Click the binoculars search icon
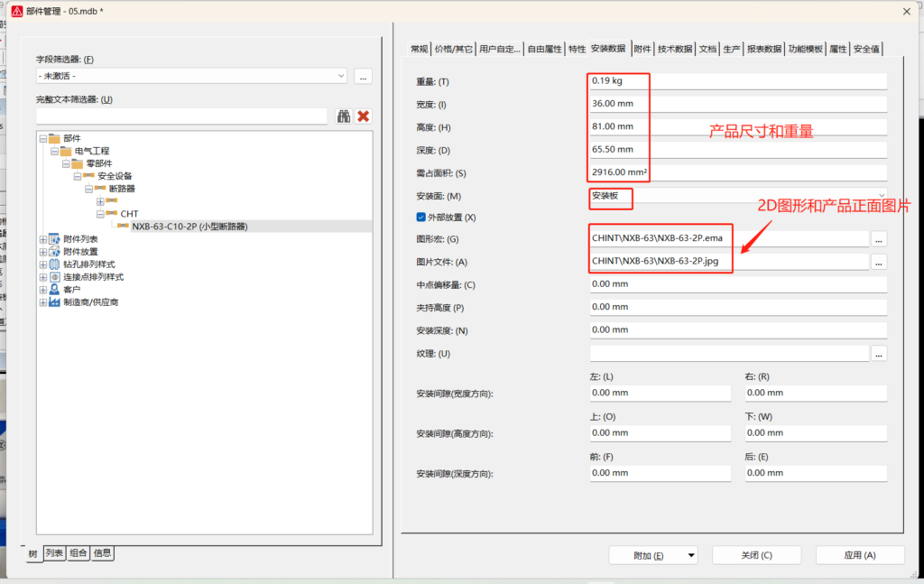 pos(344,116)
